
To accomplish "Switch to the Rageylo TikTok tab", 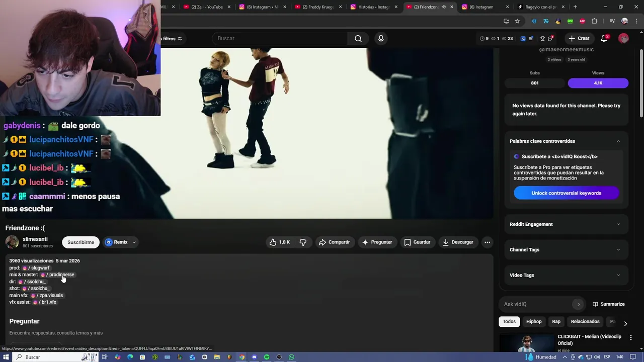I will point(541,7).
